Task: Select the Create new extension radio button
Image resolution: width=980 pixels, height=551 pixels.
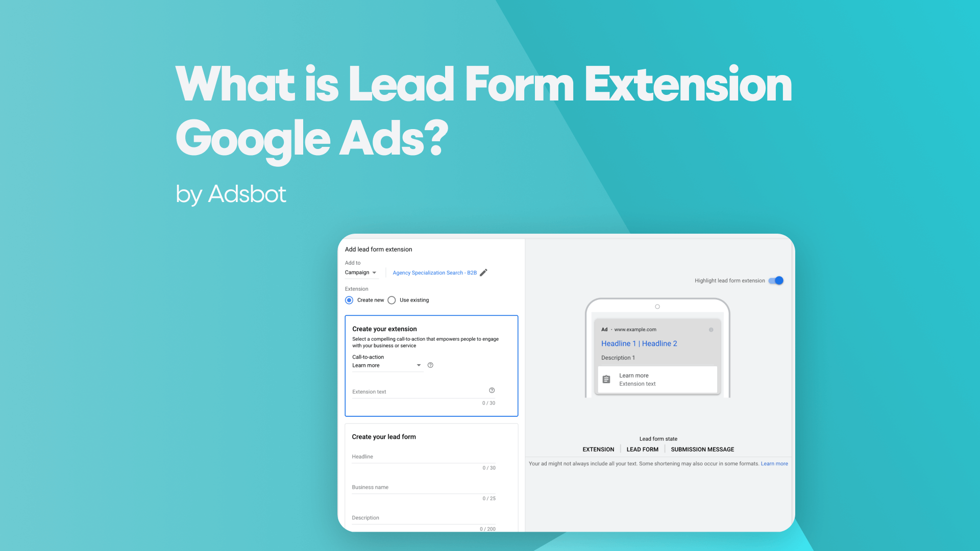Action: coord(349,299)
